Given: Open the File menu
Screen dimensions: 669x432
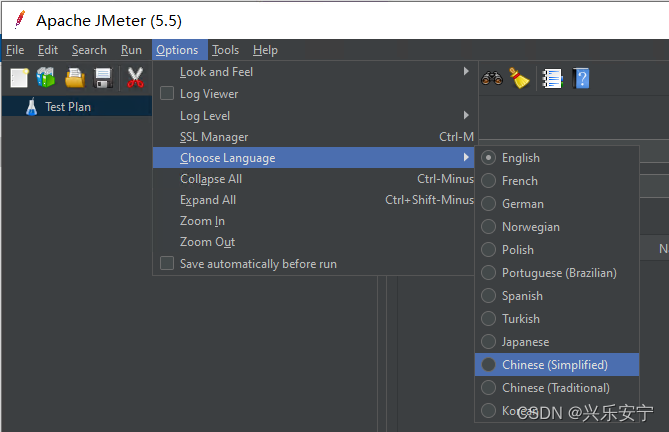Looking at the screenshot, I should tap(15, 50).
